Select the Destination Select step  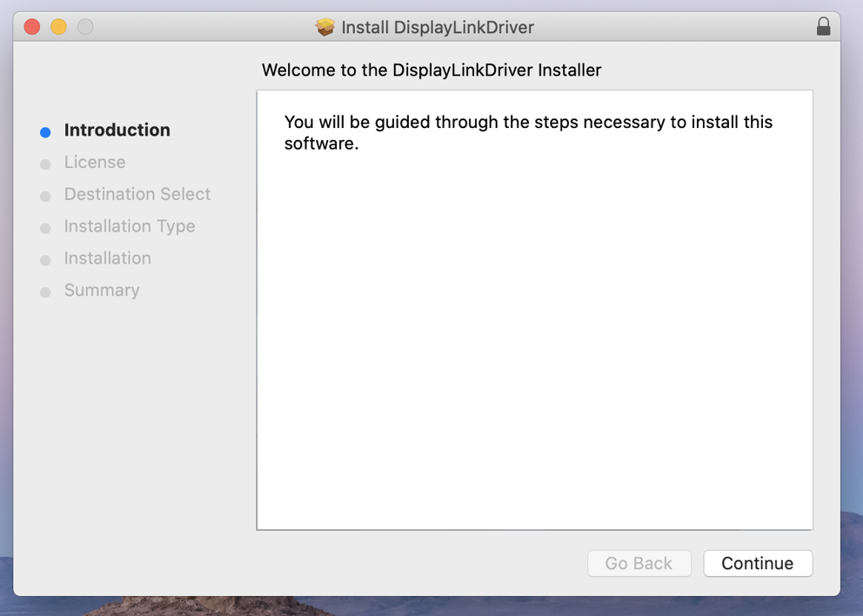pos(137,194)
